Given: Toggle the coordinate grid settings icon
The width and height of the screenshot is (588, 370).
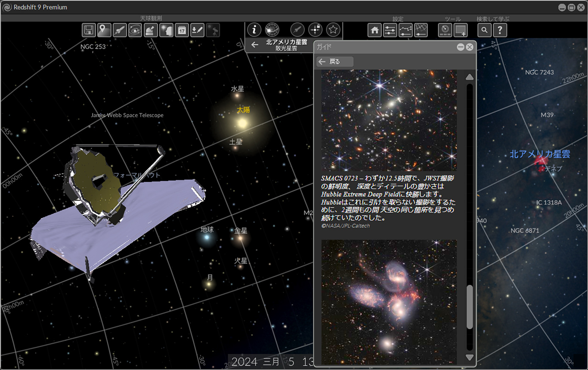Looking at the screenshot, I should tap(421, 30).
